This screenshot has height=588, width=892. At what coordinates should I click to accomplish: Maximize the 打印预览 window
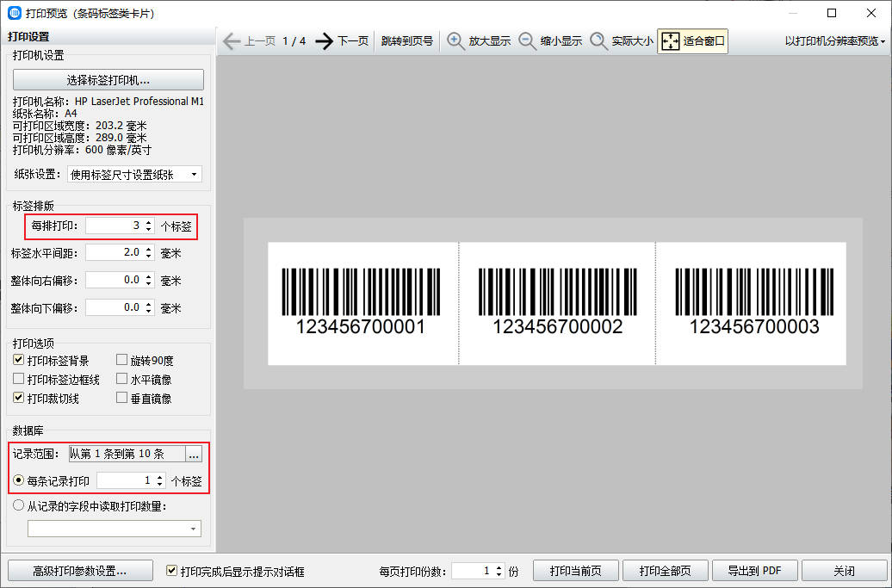click(832, 13)
